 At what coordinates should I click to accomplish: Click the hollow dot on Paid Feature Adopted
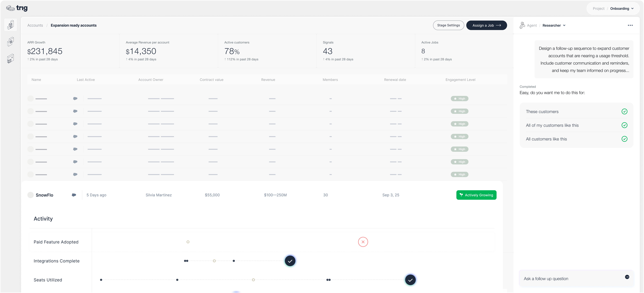pyautogui.click(x=188, y=242)
